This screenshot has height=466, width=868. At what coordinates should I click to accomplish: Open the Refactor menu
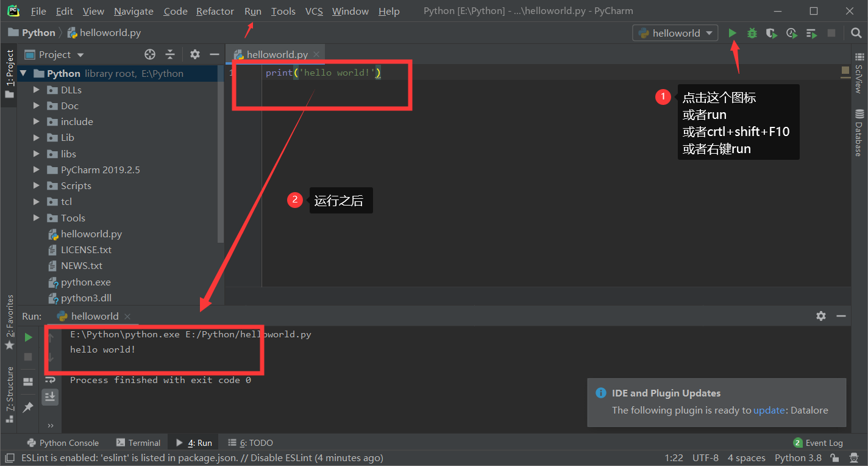click(215, 11)
